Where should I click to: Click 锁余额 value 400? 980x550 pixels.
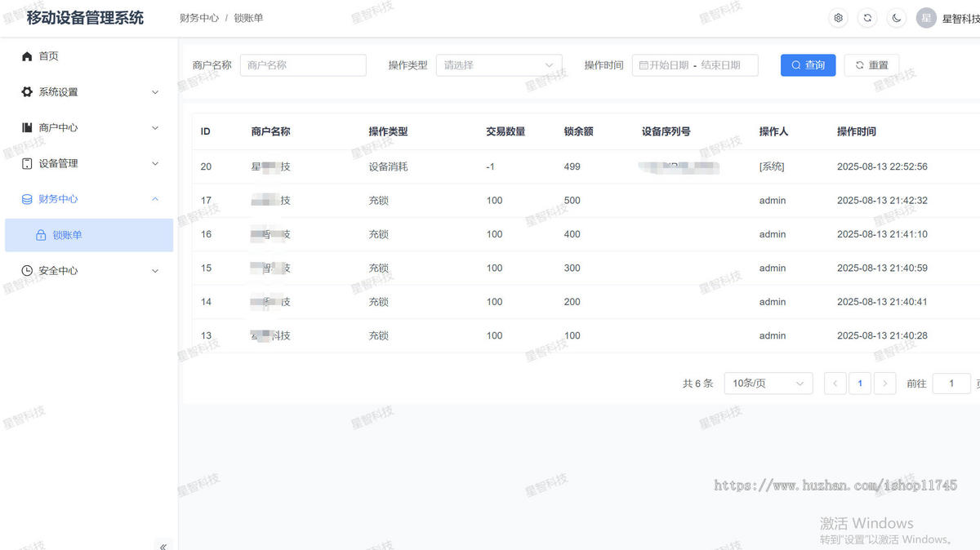572,234
